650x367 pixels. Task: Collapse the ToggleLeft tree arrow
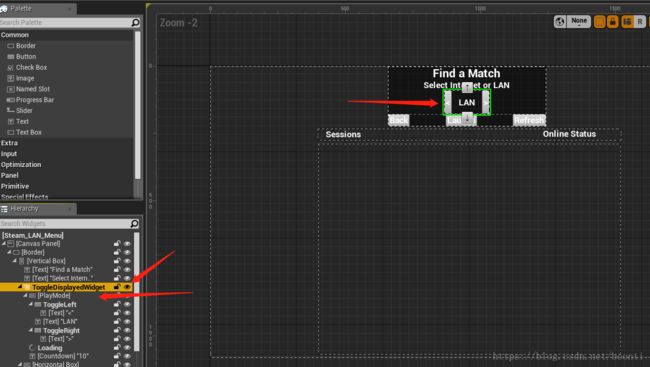coord(31,304)
